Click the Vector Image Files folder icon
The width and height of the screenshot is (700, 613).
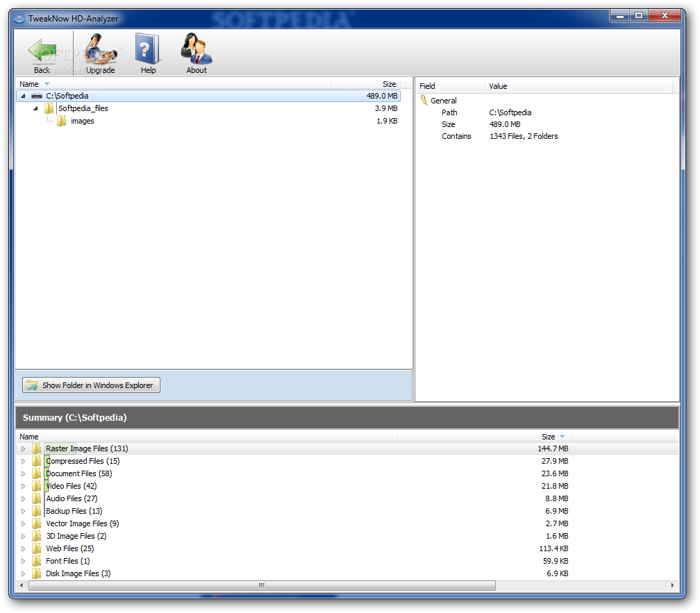click(36, 523)
